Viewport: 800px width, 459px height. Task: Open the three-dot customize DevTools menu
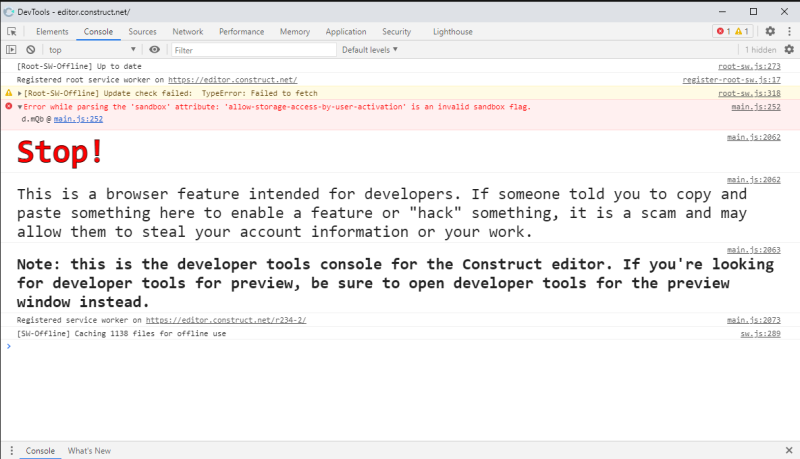(789, 31)
